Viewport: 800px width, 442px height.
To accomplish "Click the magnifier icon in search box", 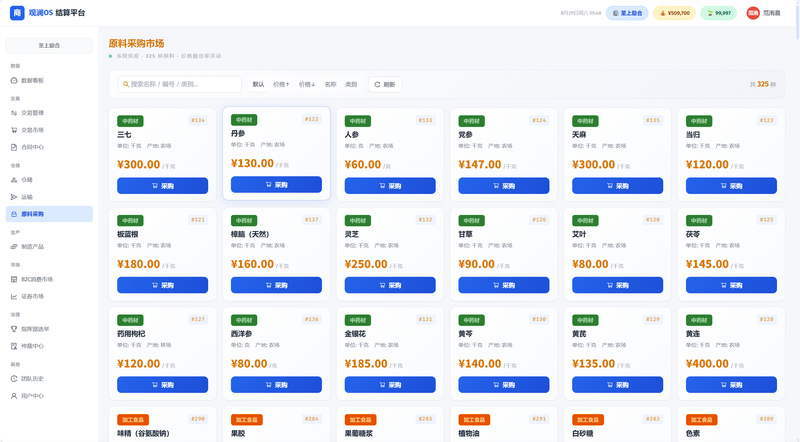I will pos(126,84).
